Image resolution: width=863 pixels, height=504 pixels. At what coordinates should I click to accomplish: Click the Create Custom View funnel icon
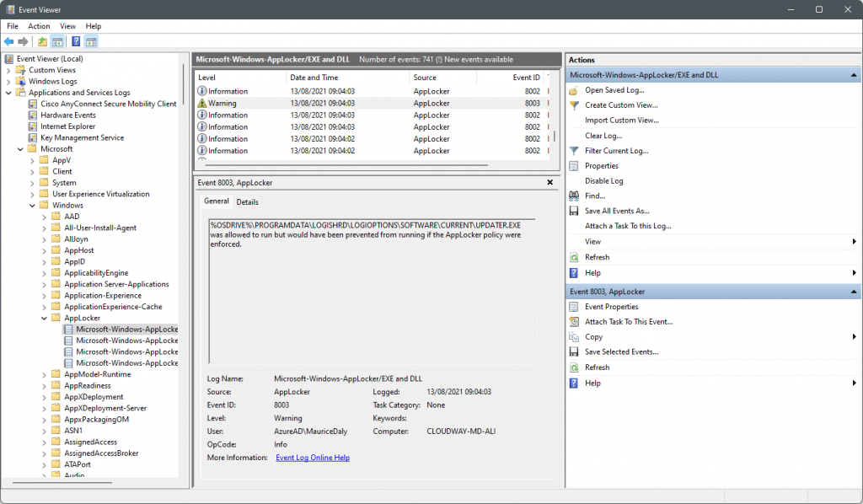pyautogui.click(x=574, y=105)
